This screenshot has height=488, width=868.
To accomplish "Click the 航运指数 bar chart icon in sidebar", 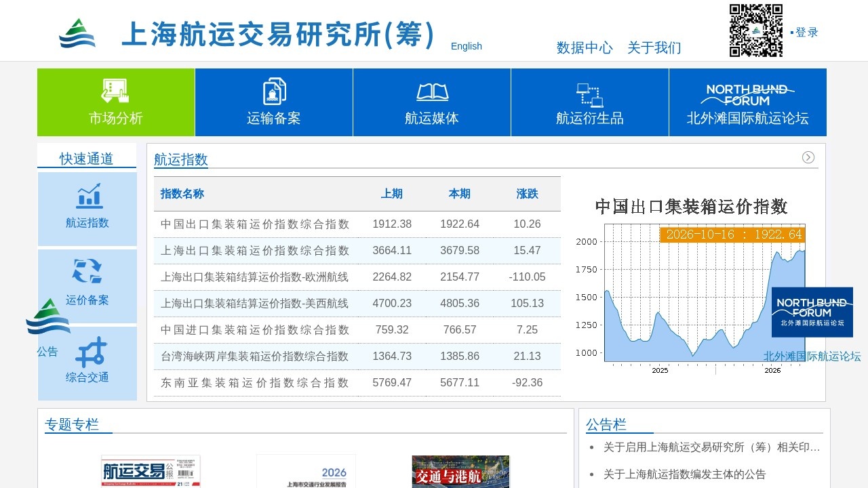I will pyautogui.click(x=88, y=196).
